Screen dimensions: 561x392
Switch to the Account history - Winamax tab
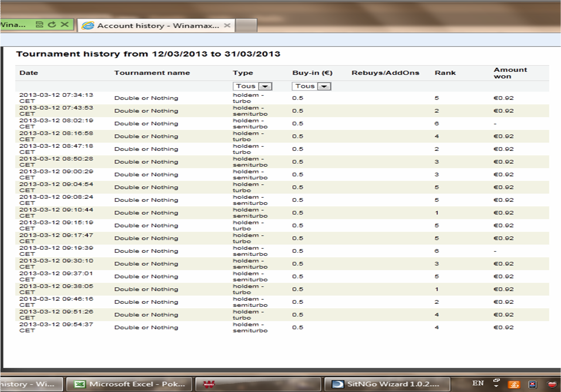(x=156, y=25)
